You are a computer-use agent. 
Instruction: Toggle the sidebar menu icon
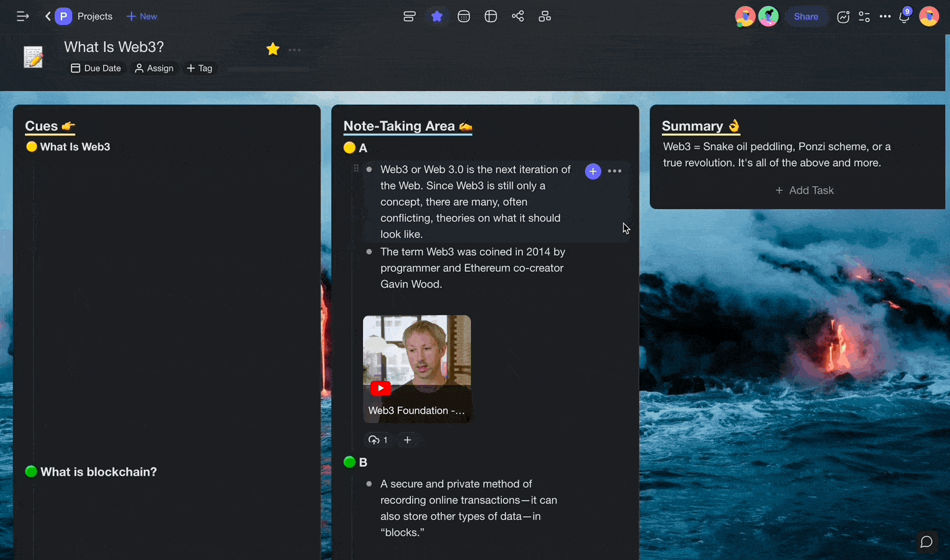(x=22, y=16)
